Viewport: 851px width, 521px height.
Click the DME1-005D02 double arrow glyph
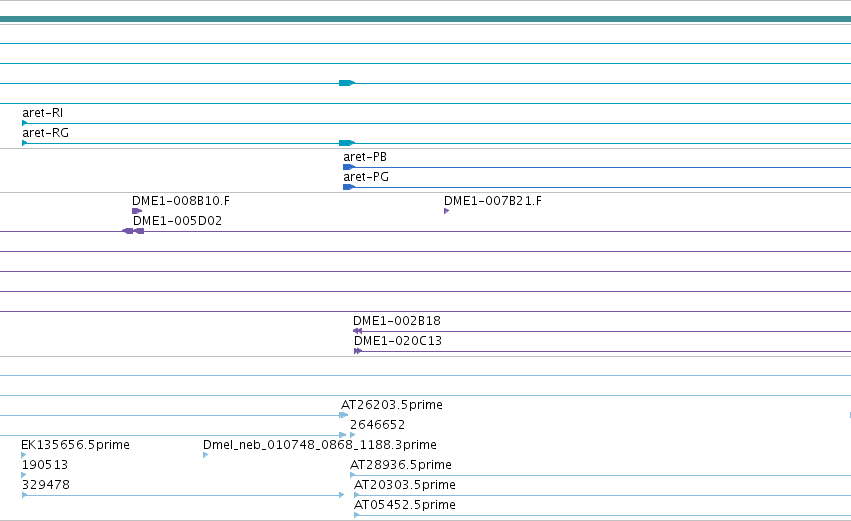(x=133, y=231)
